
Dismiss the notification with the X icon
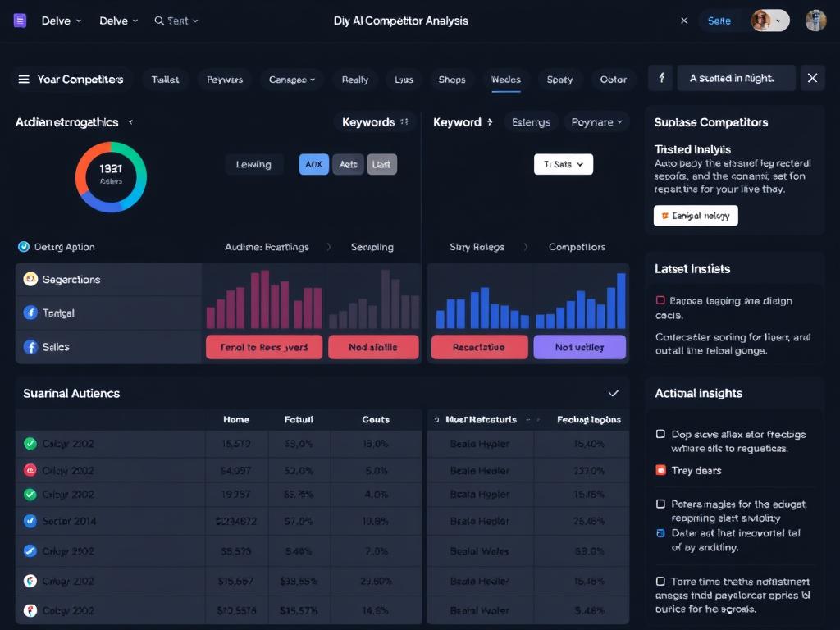812,78
